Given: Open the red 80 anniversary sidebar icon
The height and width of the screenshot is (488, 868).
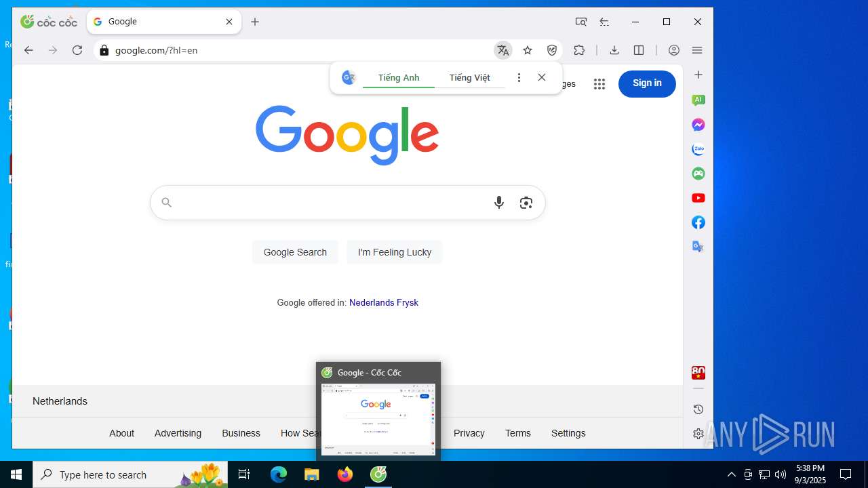Looking at the screenshot, I should (x=698, y=372).
